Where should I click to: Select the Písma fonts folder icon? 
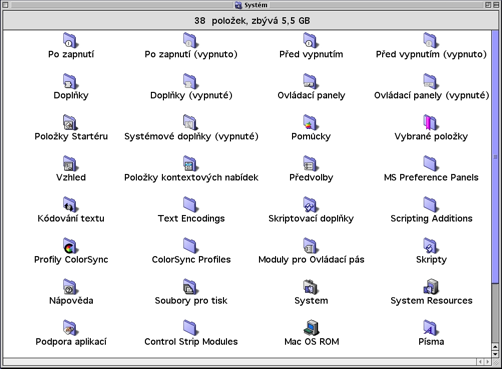coord(431,328)
